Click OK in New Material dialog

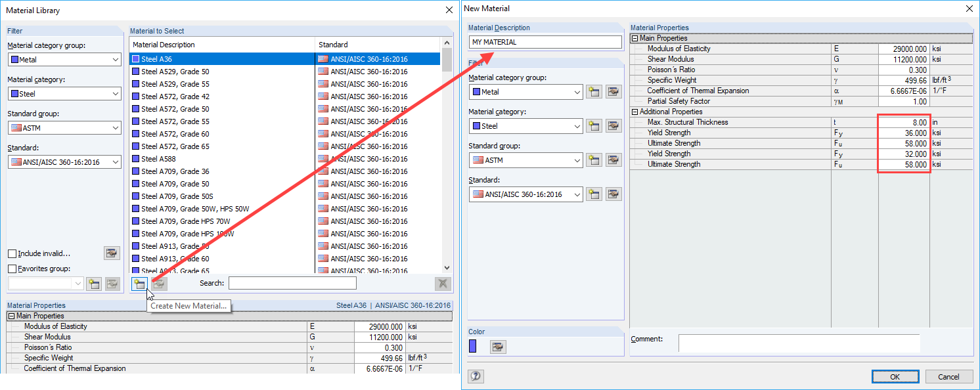tap(895, 377)
